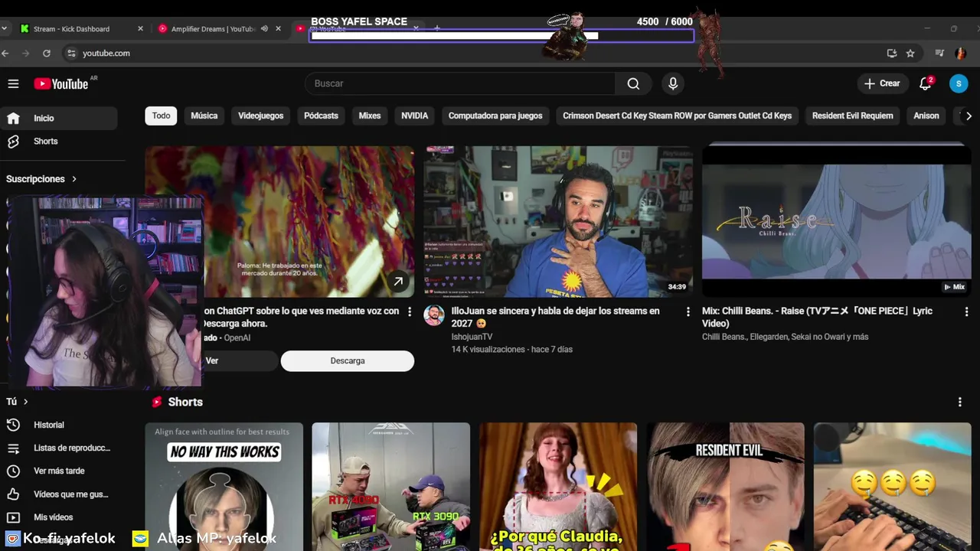Open the YouTube hamburger guide menu
Image resolution: width=980 pixels, height=551 pixels.
(x=13, y=83)
